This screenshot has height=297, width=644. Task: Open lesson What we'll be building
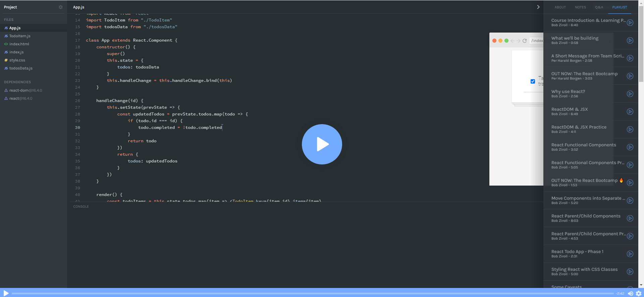575,38
